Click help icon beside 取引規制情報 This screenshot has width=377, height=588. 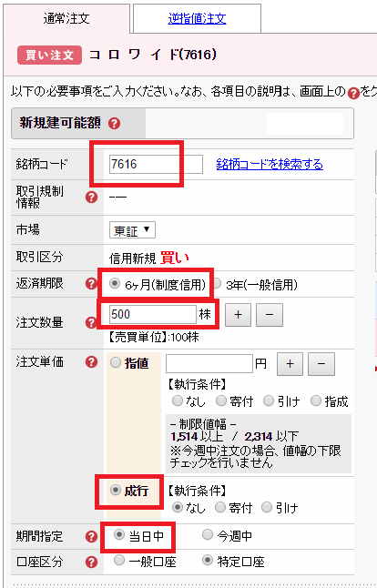(x=92, y=198)
